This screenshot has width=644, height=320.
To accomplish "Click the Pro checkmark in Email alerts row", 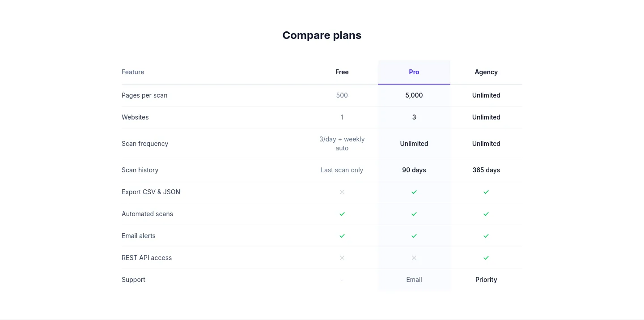I will 414,236.
